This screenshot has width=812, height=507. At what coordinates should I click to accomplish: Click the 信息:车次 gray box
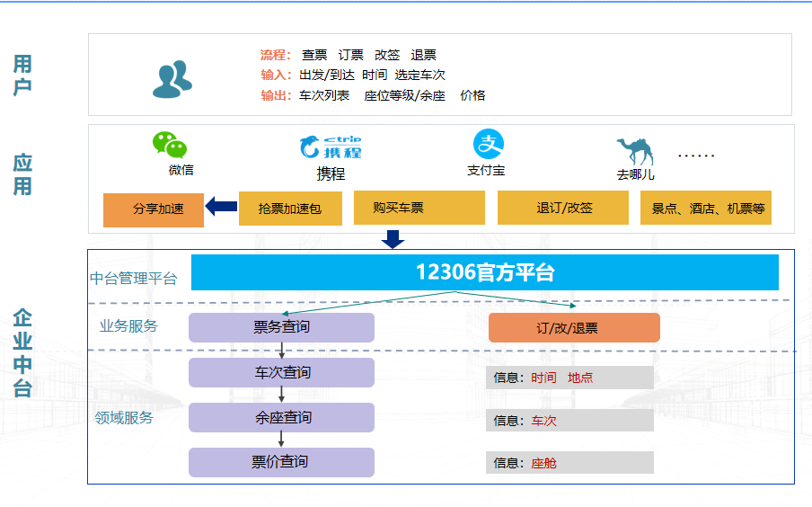(569, 421)
